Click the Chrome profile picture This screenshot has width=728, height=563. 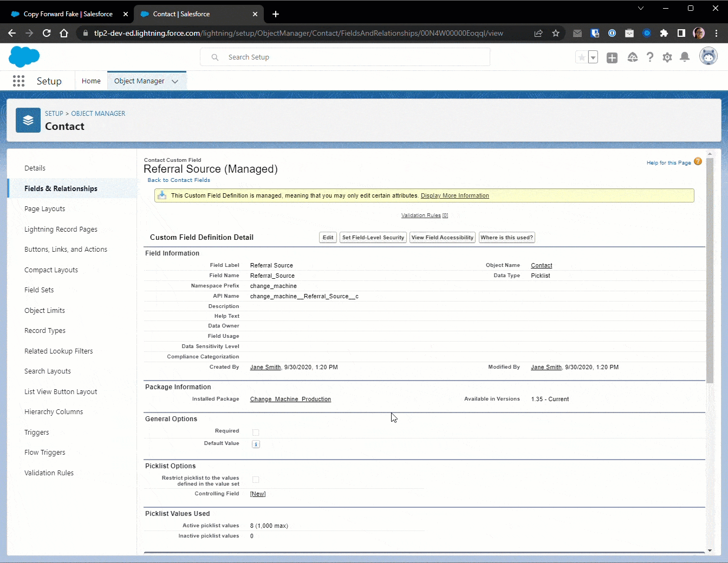click(699, 33)
